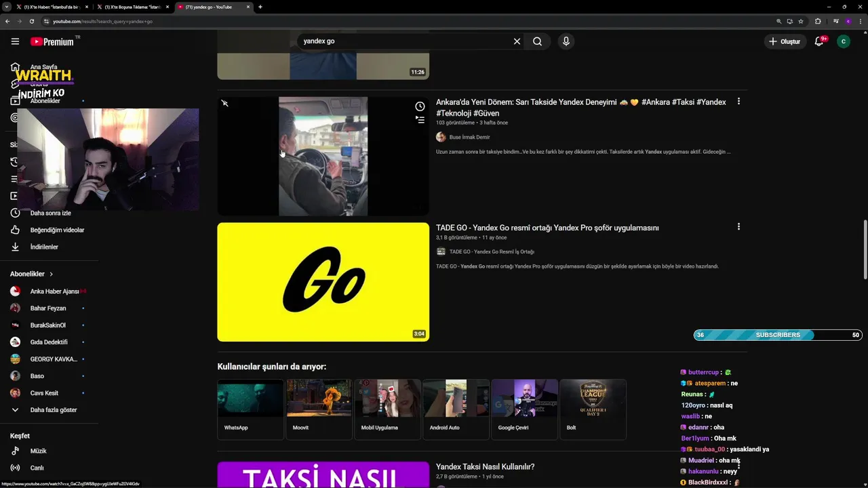The height and width of the screenshot is (488, 868).
Task: Click the youtube.com address bar URL
Action: (102, 21)
